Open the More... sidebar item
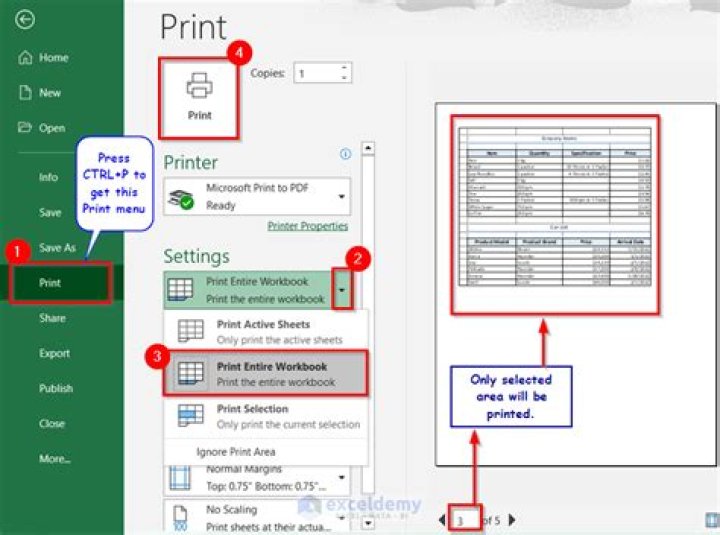This screenshot has width=720, height=535. (x=55, y=459)
